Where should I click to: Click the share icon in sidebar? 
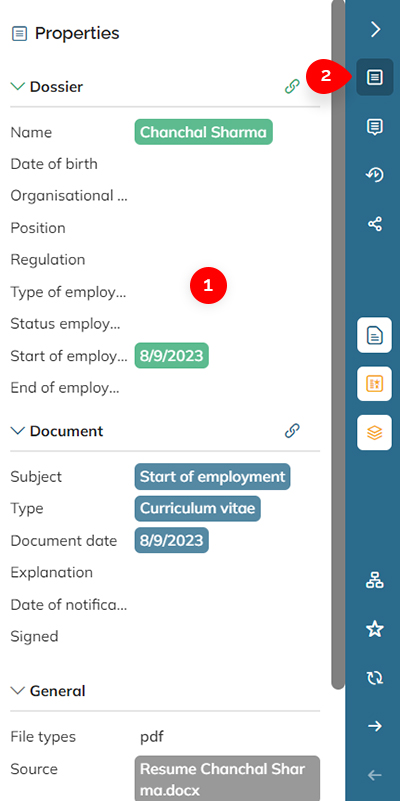click(x=374, y=224)
